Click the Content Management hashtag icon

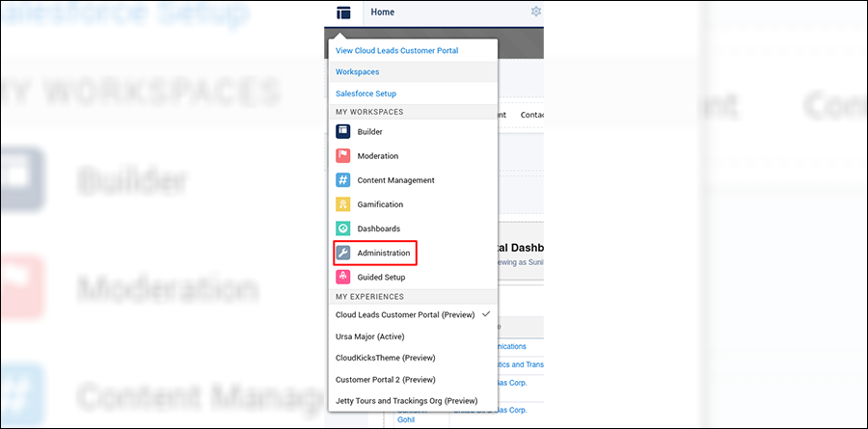click(x=342, y=180)
